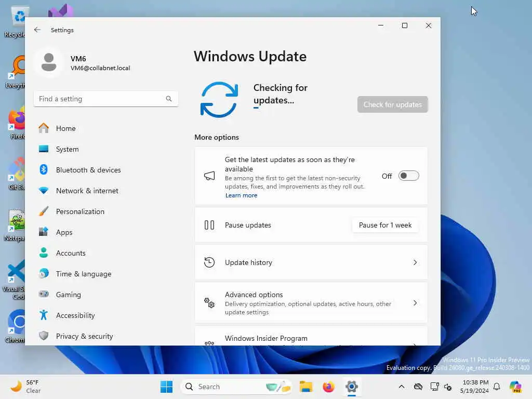The width and height of the screenshot is (532, 399).
Task: Expand Update history chevron
Action: (x=415, y=262)
